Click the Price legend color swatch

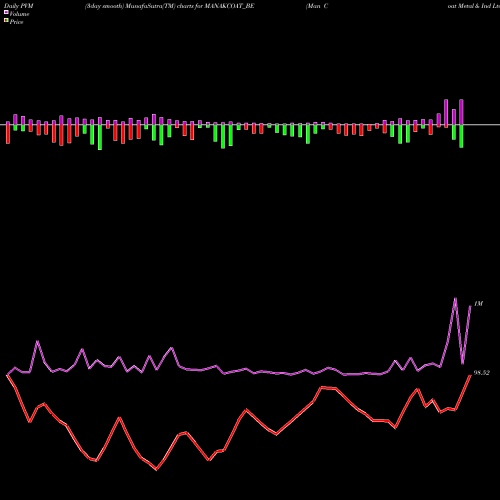click(6, 21)
